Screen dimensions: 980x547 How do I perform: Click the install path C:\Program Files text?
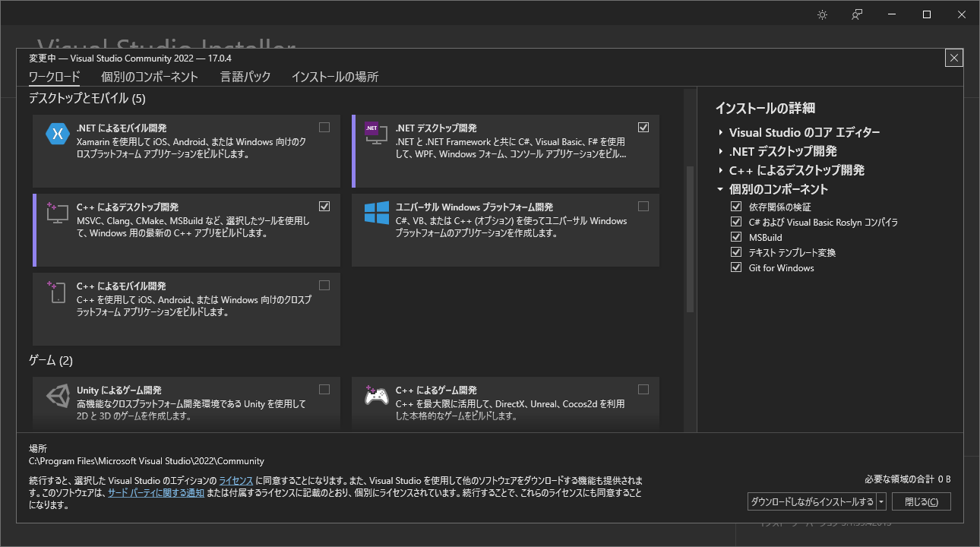coord(147,461)
